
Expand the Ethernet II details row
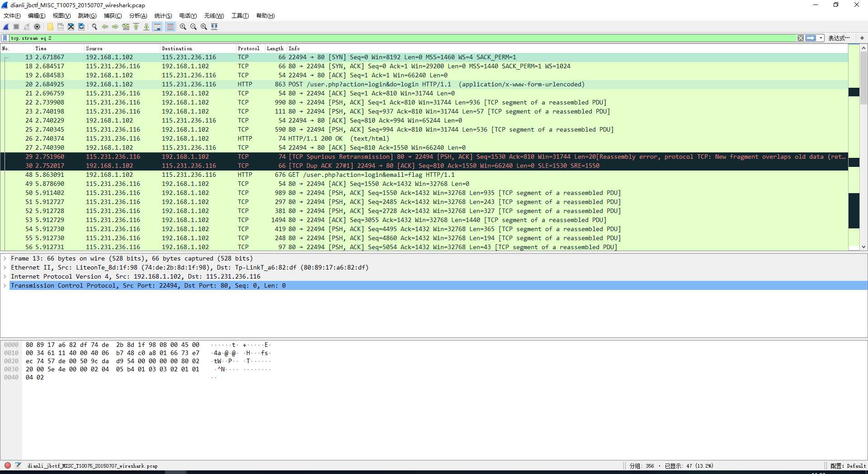5,267
